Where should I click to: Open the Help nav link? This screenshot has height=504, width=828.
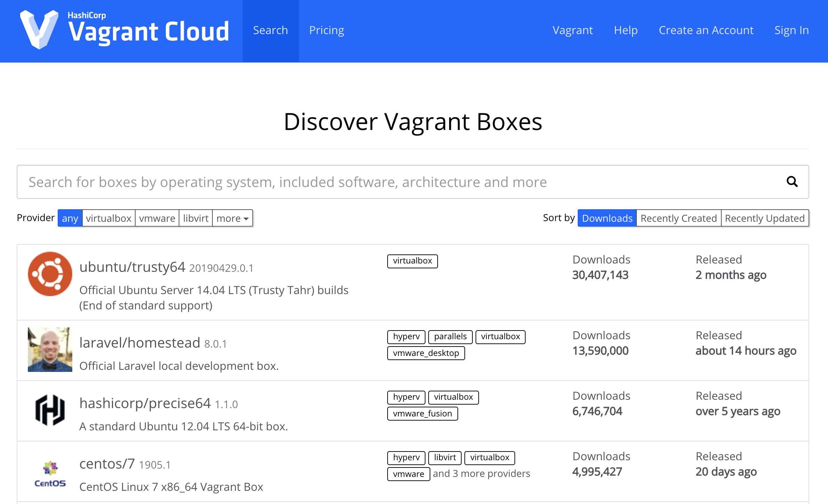(x=626, y=31)
